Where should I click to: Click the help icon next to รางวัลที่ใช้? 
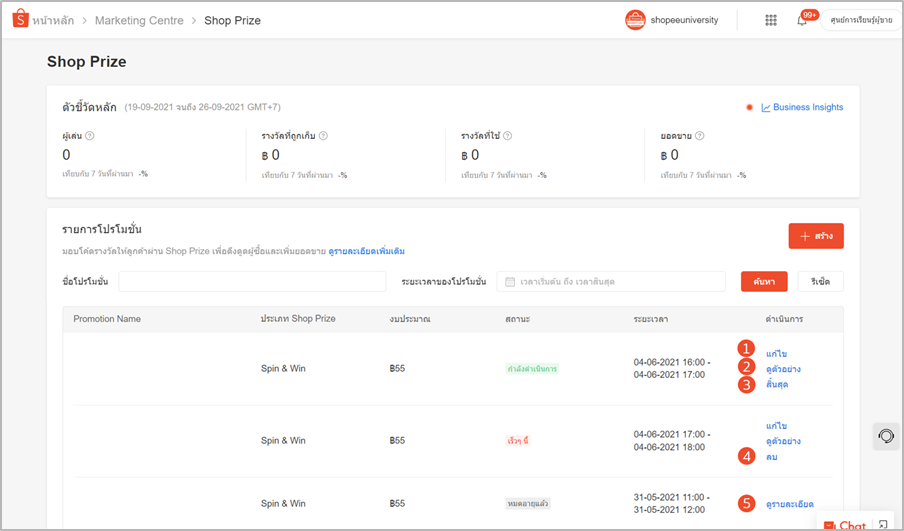point(507,136)
